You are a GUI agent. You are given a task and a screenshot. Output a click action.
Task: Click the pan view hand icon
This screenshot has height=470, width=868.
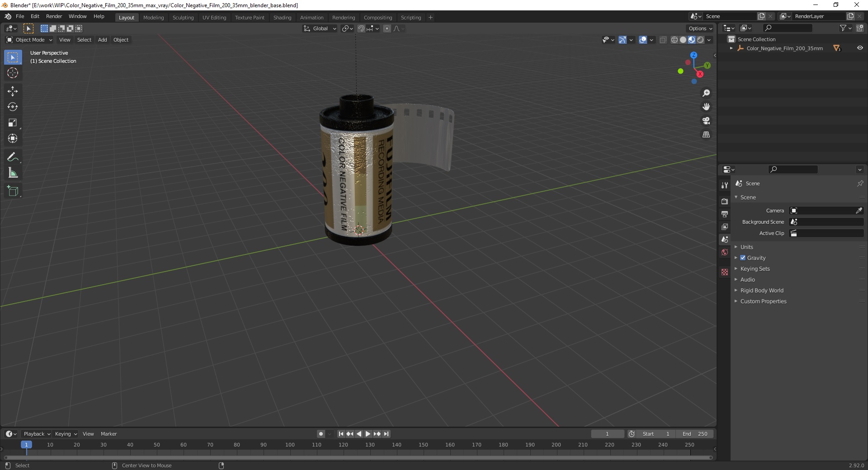pos(706,107)
